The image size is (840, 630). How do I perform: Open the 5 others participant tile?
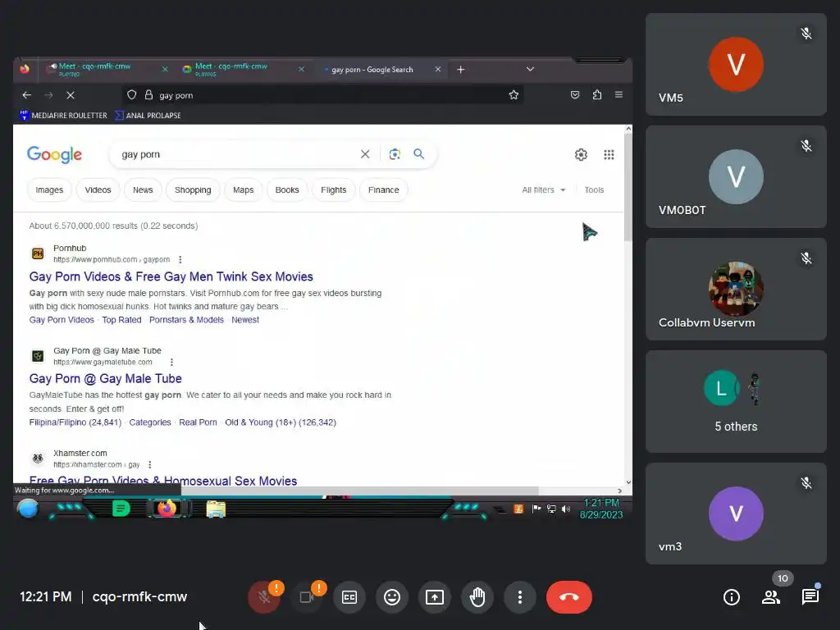736,402
